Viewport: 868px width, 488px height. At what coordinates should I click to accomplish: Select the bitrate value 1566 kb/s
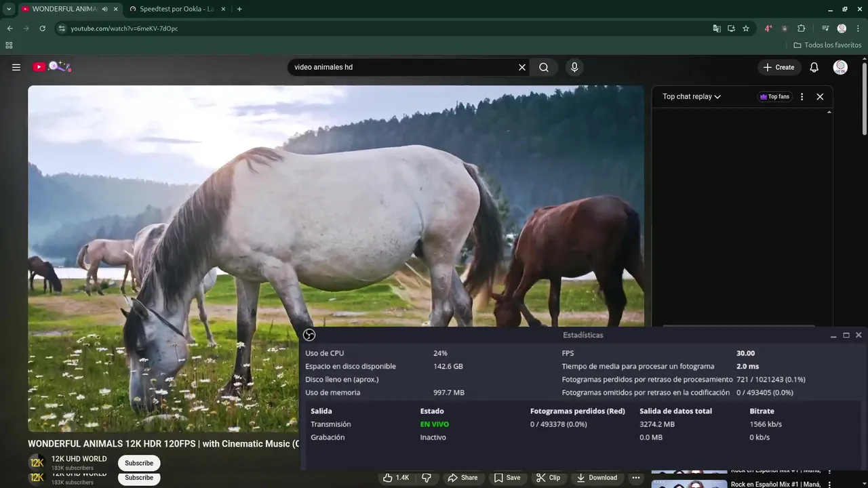pyautogui.click(x=766, y=424)
